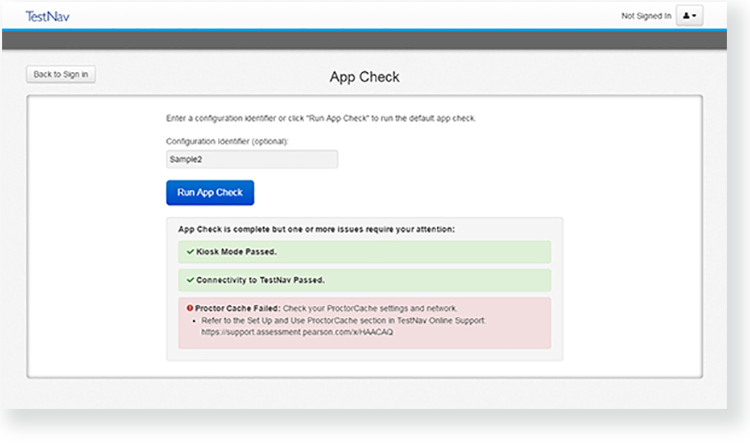Screen dimensions: 750x443
Task: Click the Configuration identifier (optional) label
Action: click(x=228, y=142)
